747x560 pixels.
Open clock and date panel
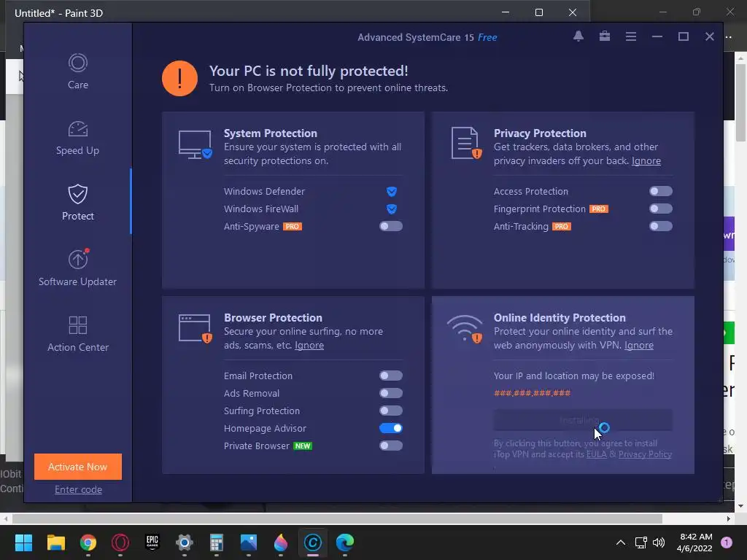tap(695, 542)
